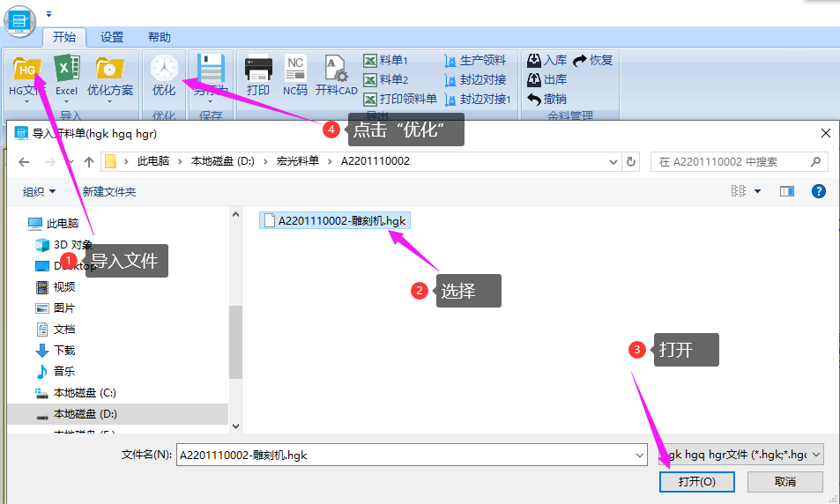Select 音乐 folder in sidebar
The height and width of the screenshot is (504, 840).
pyautogui.click(x=56, y=371)
